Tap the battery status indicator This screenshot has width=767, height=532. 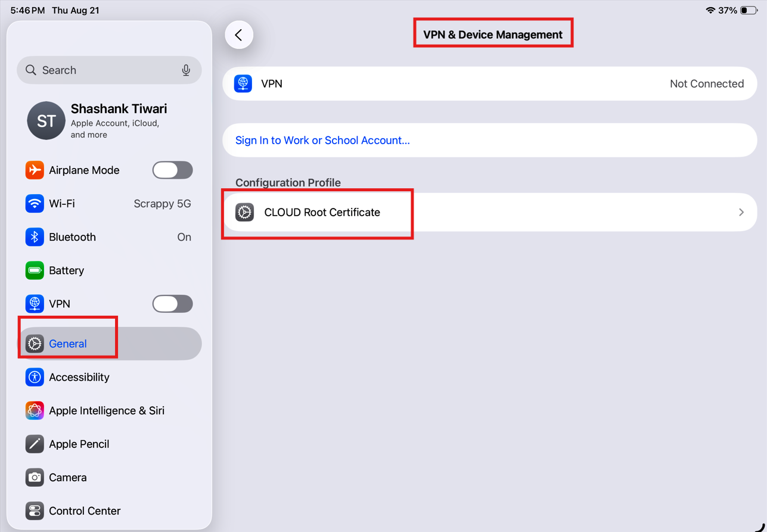click(749, 10)
